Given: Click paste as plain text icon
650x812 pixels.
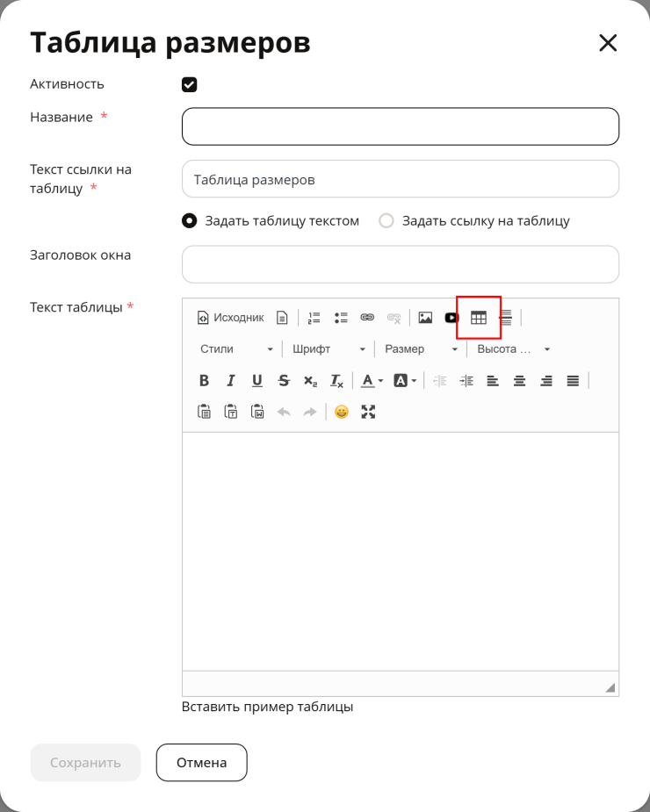Looking at the screenshot, I should point(231,412).
